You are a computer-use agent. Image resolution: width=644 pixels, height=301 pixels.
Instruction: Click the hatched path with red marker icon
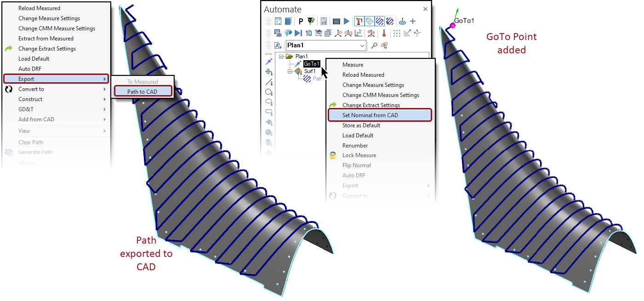click(x=390, y=21)
